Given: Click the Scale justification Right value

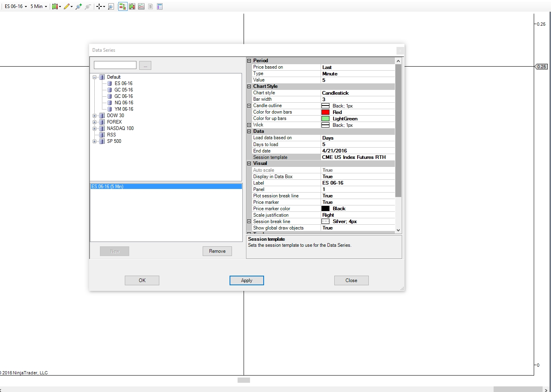Looking at the screenshot, I should [x=358, y=215].
